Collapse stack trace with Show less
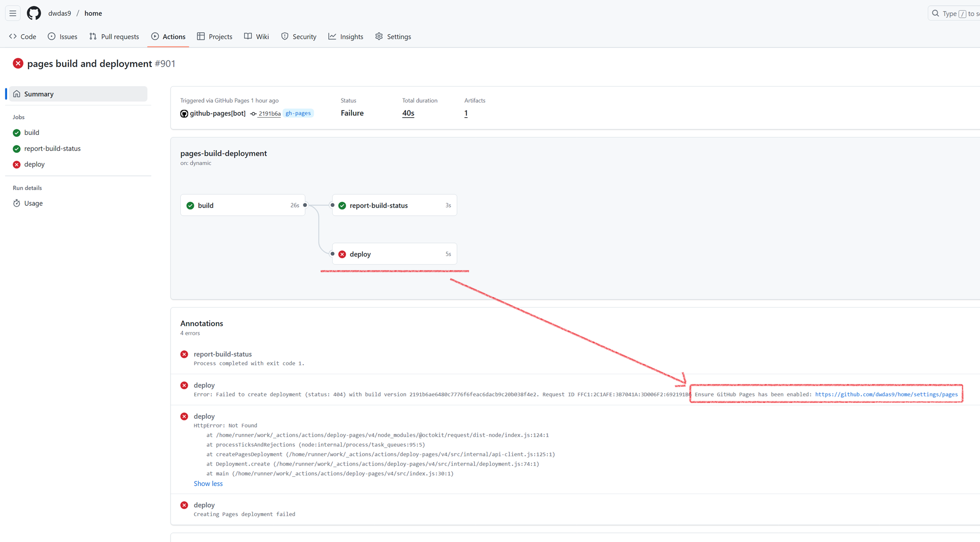The height and width of the screenshot is (542, 980). [208, 483]
